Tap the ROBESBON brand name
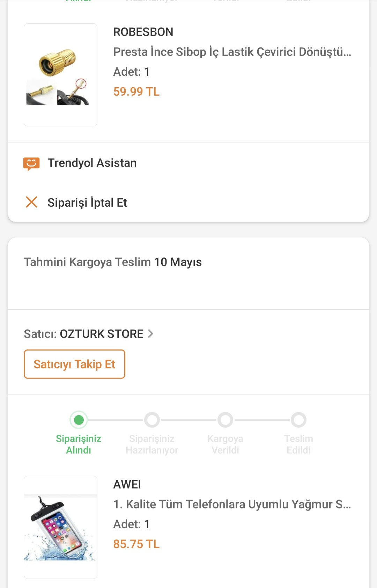The height and width of the screenshot is (588, 377). (x=143, y=32)
